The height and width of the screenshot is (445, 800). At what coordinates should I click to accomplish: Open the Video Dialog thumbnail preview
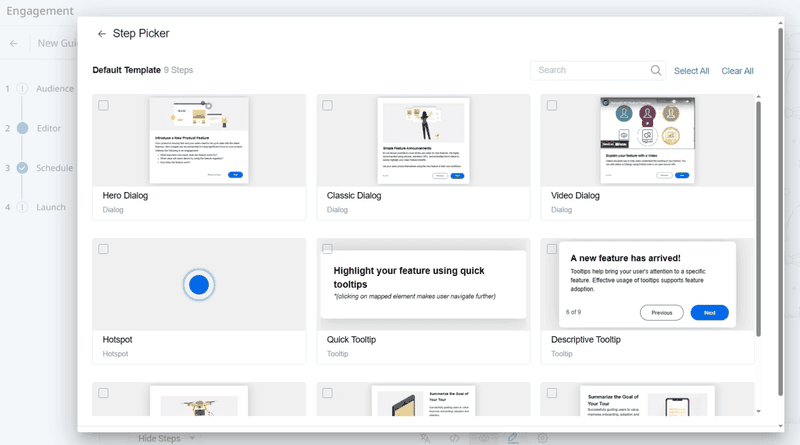[647, 140]
